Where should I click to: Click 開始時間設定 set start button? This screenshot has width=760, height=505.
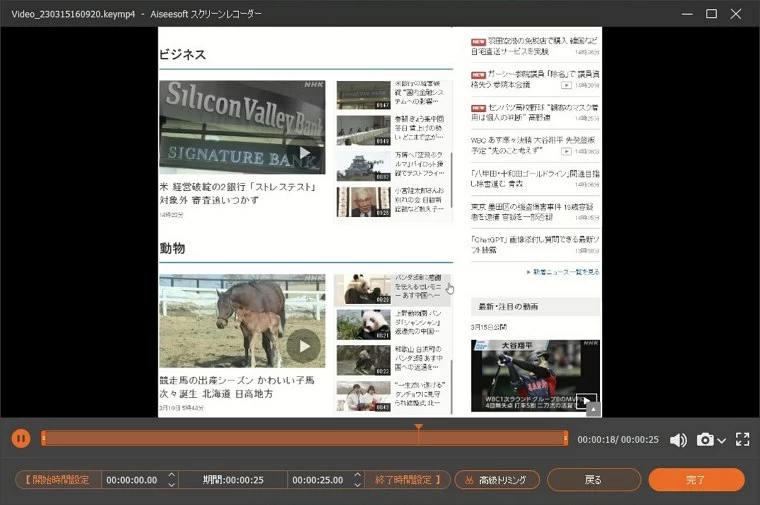click(58, 480)
